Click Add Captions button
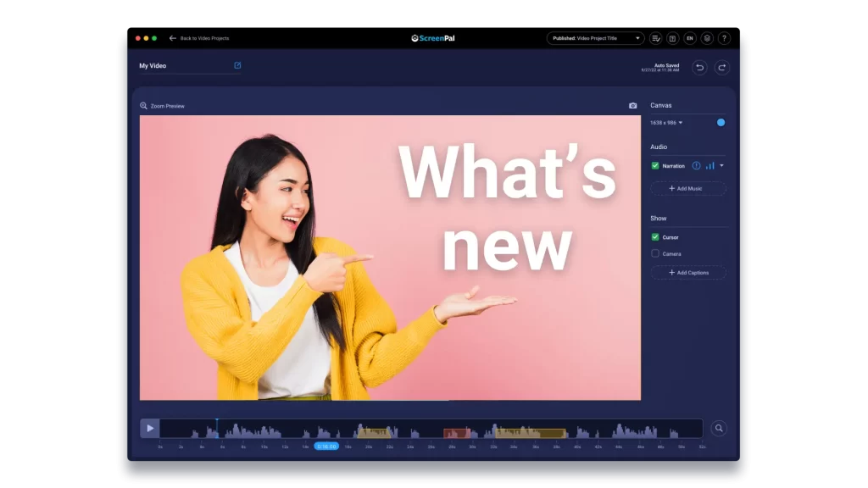Screen dimensions: 868x488 tap(688, 273)
